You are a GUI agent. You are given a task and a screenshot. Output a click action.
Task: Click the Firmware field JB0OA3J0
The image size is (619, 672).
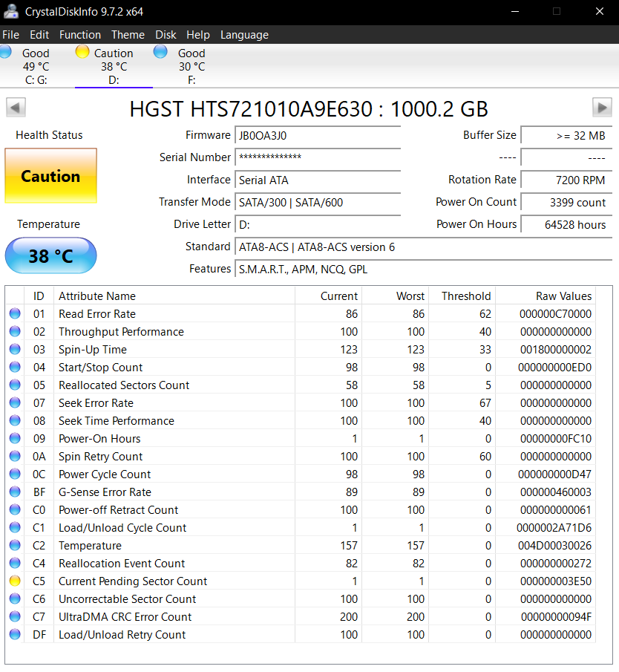[318, 135]
